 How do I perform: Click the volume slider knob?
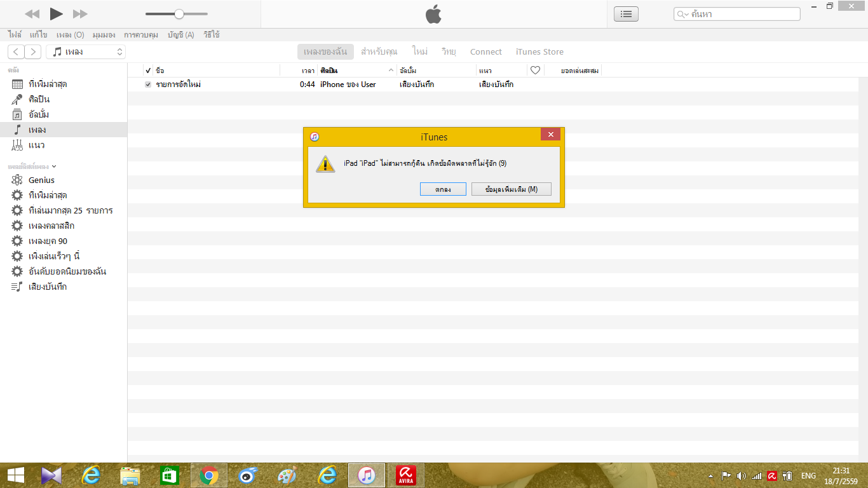point(179,14)
